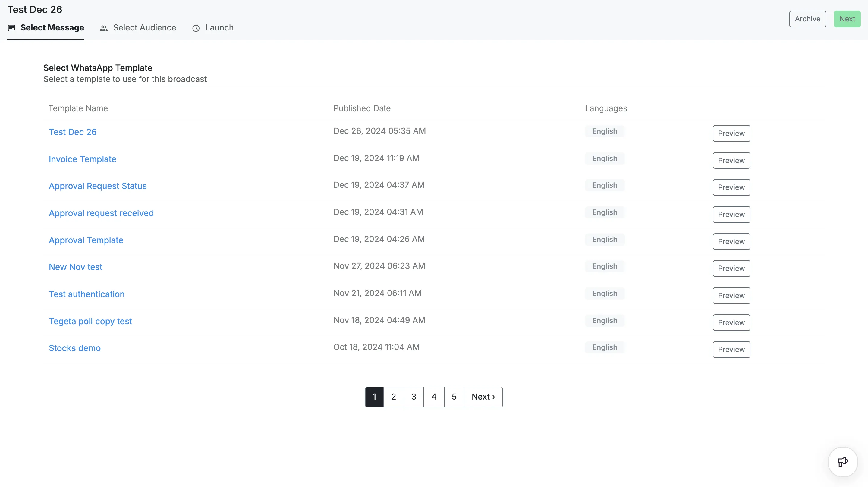The width and height of the screenshot is (868, 487).
Task: Click the Select WhatsApp Template heading
Action: coord(98,68)
